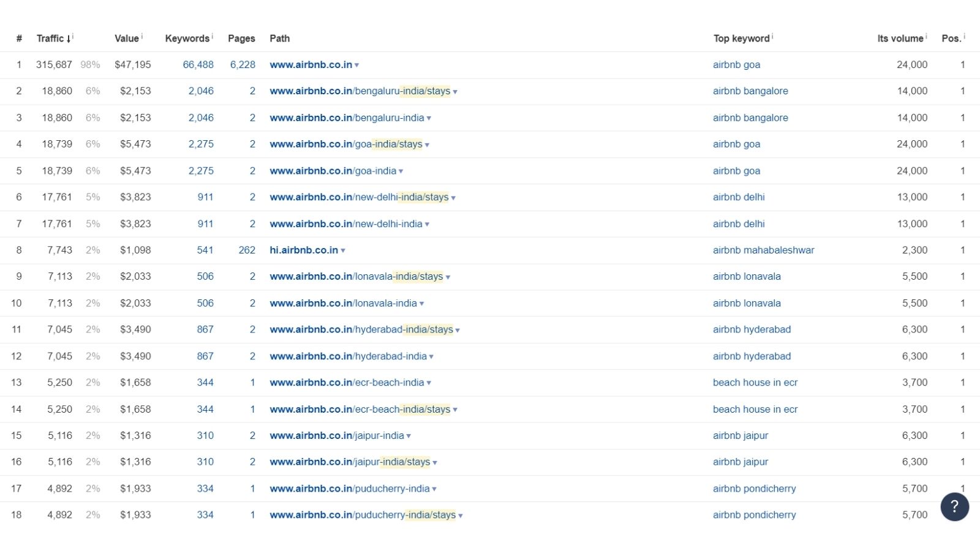This screenshot has width=980, height=551.
Task: Open the ecr-beach-india path link in row 13
Action: [347, 382]
